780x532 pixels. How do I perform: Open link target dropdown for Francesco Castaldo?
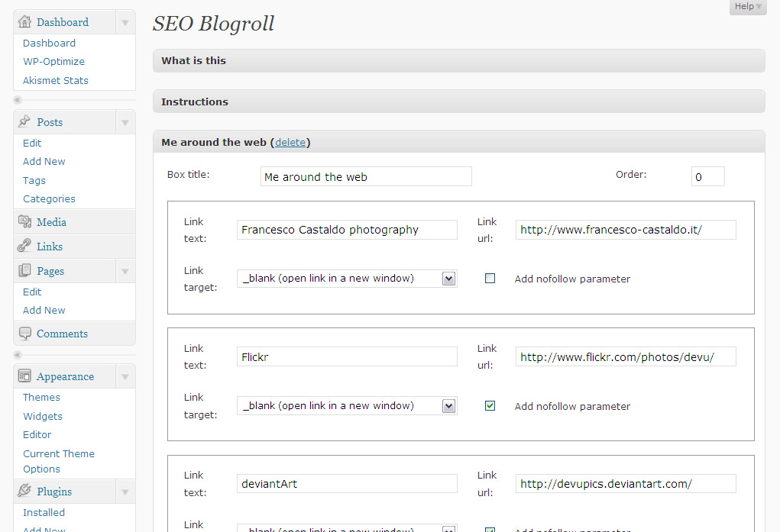[448, 279]
